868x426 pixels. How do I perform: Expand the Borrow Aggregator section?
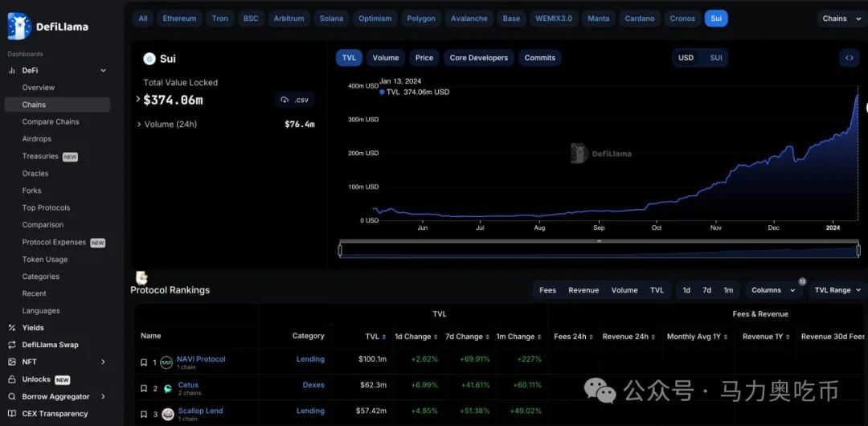tap(103, 396)
